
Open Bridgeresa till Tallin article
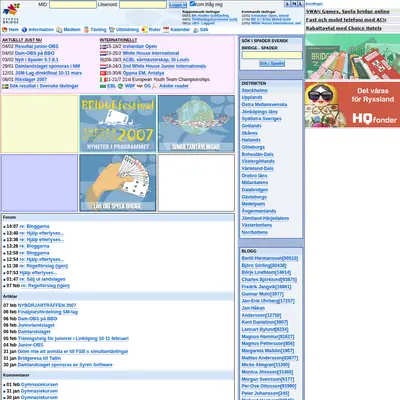tap(39, 358)
